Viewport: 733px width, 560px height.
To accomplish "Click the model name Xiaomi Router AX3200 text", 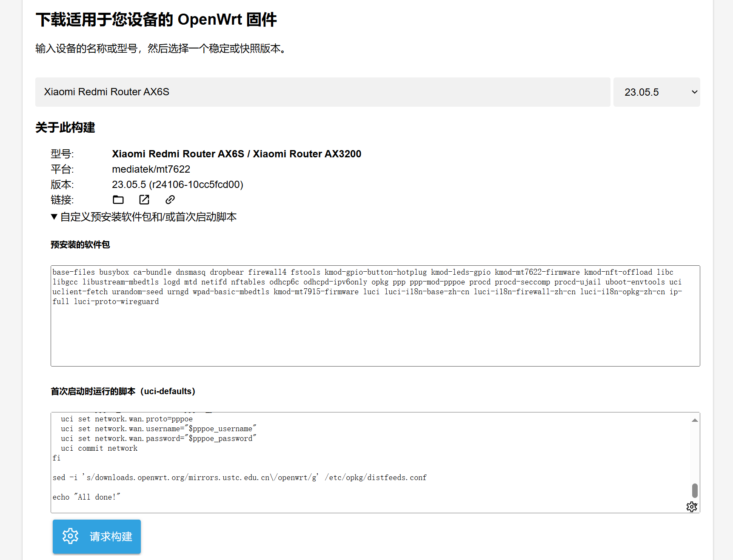I will point(307,154).
